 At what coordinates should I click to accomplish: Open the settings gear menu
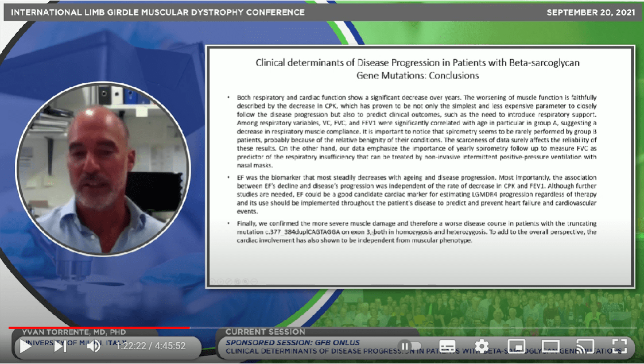point(482,346)
